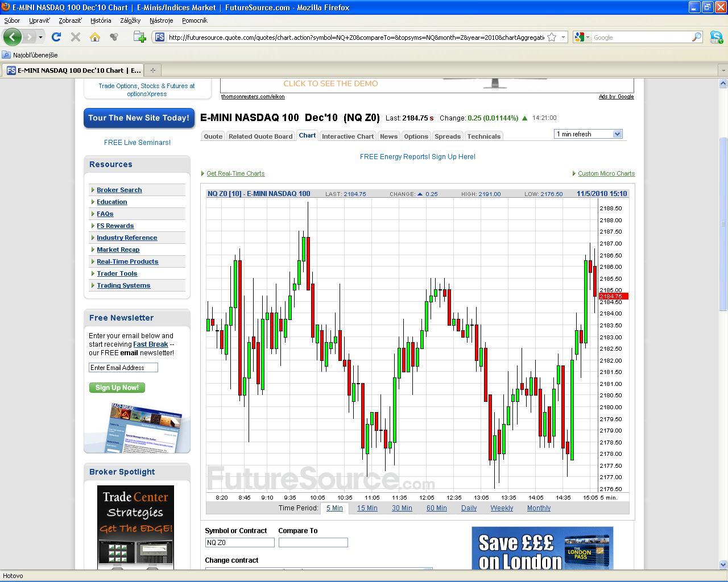
Task: Open the Upraviť menu
Action: pyautogui.click(x=39, y=20)
